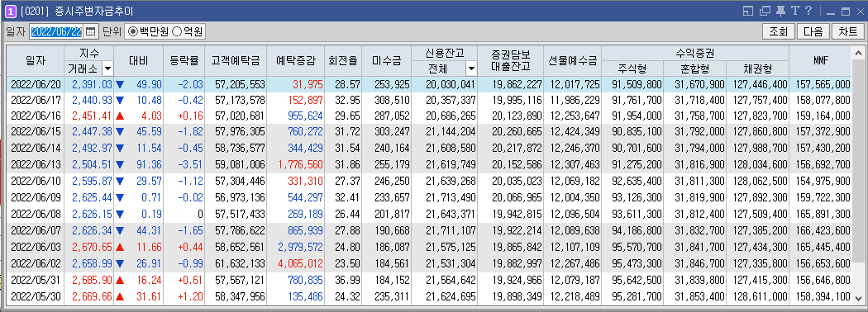Maximize the 증시주변자금추이 window
Image resolution: width=868 pixels, height=312 pixels.
tap(845, 11)
